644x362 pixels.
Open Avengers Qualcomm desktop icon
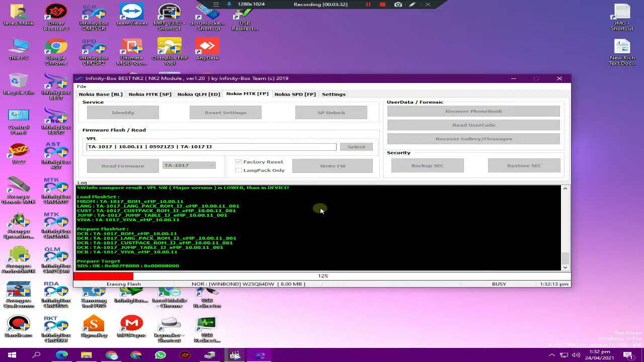coord(19,295)
